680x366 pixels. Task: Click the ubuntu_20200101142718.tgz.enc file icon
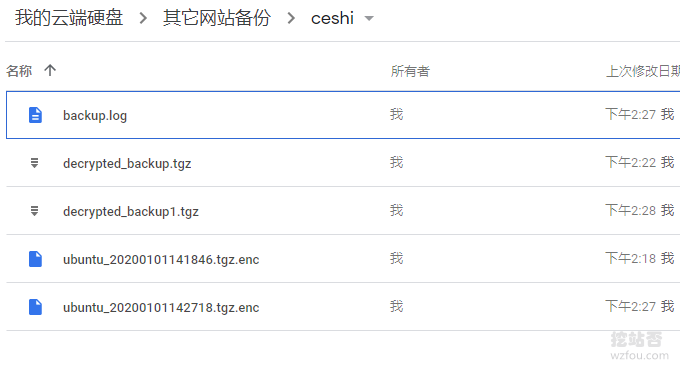(35, 307)
